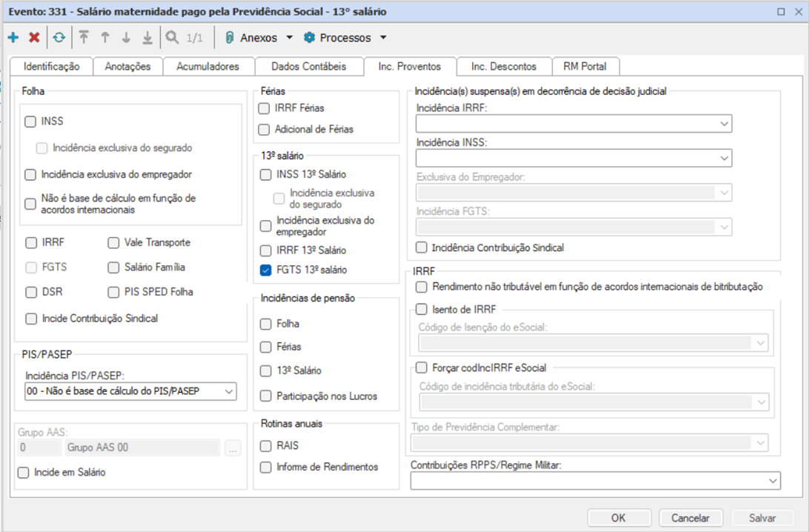Go to first record arrow icon
The width and height of the screenshot is (810, 532).
(x=84, y=38)
